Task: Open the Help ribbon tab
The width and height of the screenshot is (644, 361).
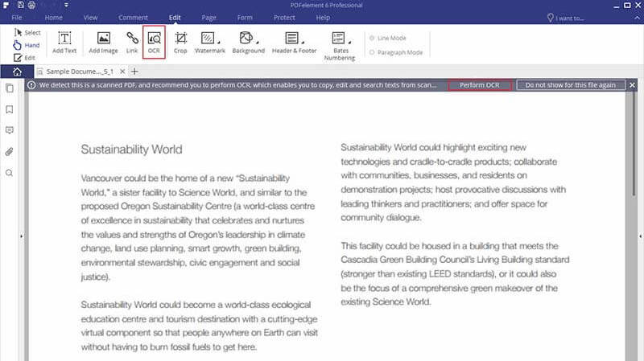Action: tap(323, 18)
